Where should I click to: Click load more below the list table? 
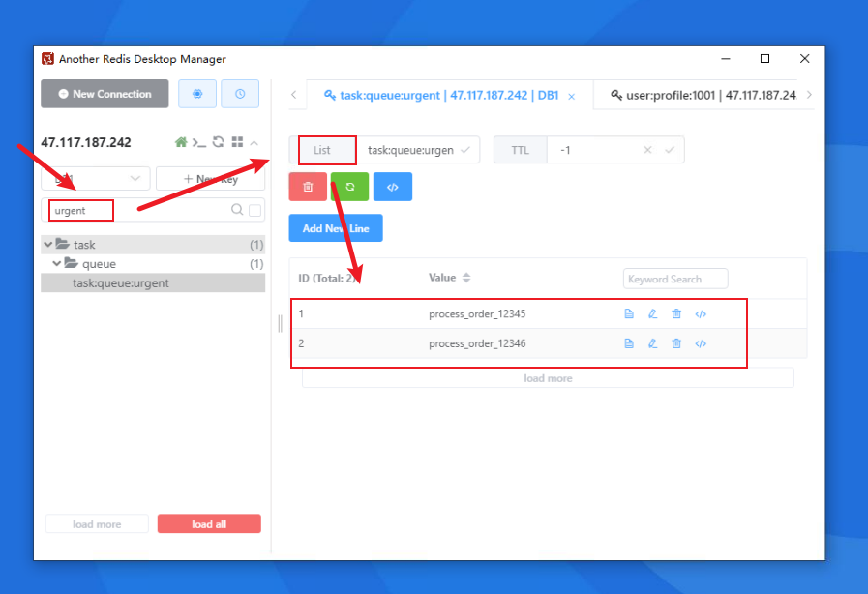[x=548, y=378]
